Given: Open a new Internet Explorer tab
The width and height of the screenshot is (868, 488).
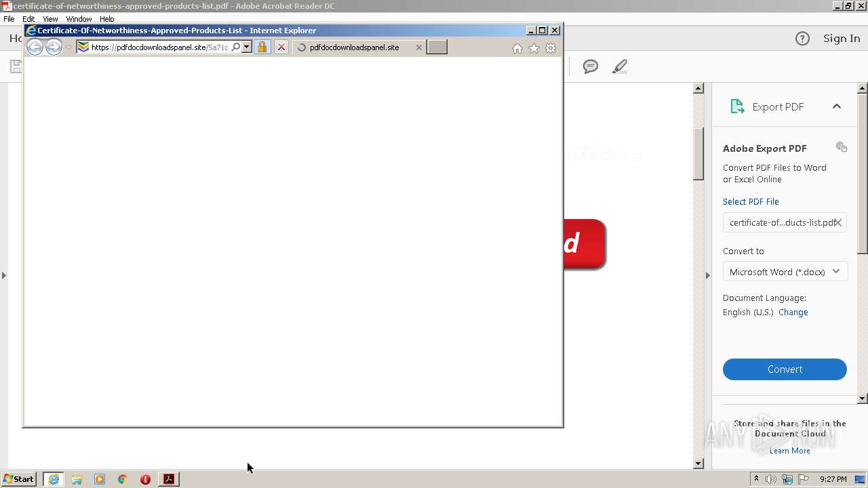Looking at the screenshot, I should pyautogui.click(x=437, y=47).
